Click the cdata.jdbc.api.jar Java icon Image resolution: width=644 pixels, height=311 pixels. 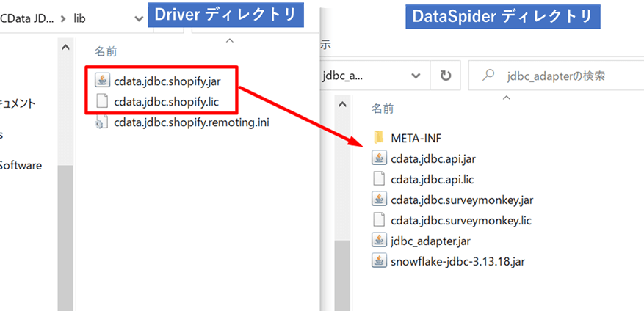pyautogui.click(x=379, y=158)
